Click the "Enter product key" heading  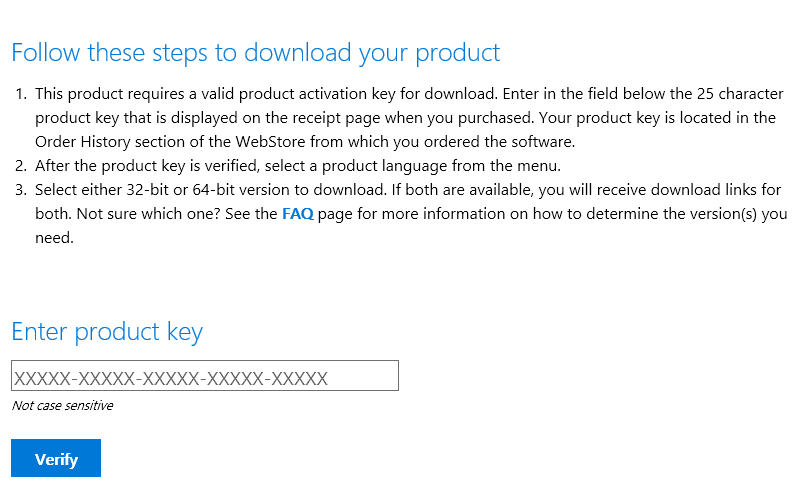pyautogui.click(x=107, y=332)
